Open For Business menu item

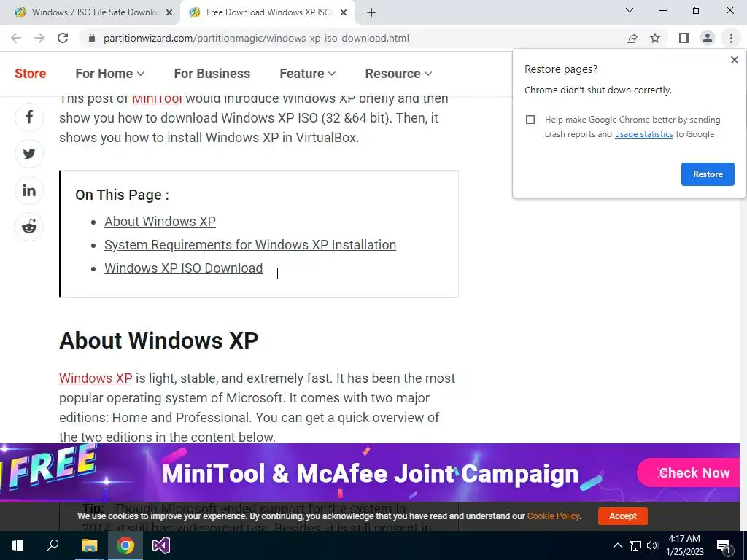(x=212, y=74)
